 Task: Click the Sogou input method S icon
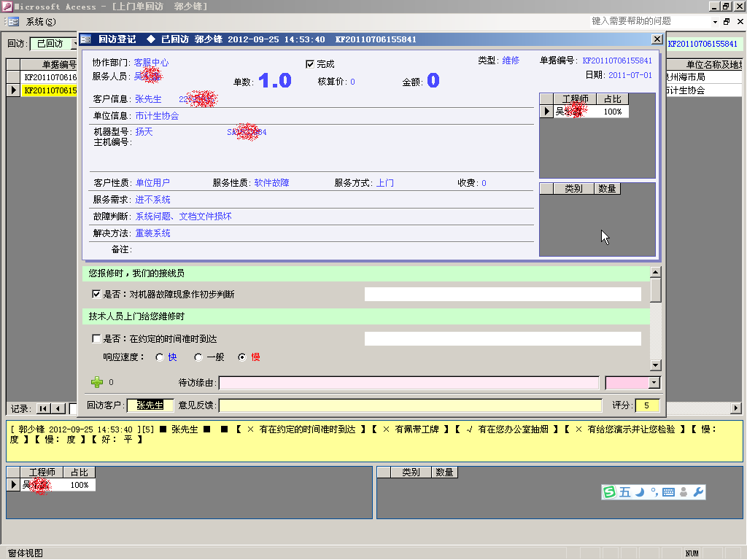(609, 492)
